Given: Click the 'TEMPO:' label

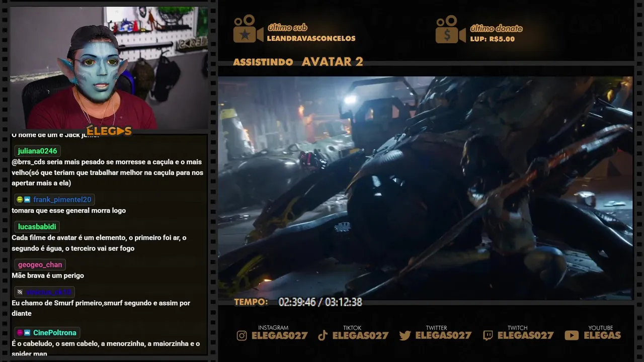Looking at the screenshot, I should tap(251, 302).
